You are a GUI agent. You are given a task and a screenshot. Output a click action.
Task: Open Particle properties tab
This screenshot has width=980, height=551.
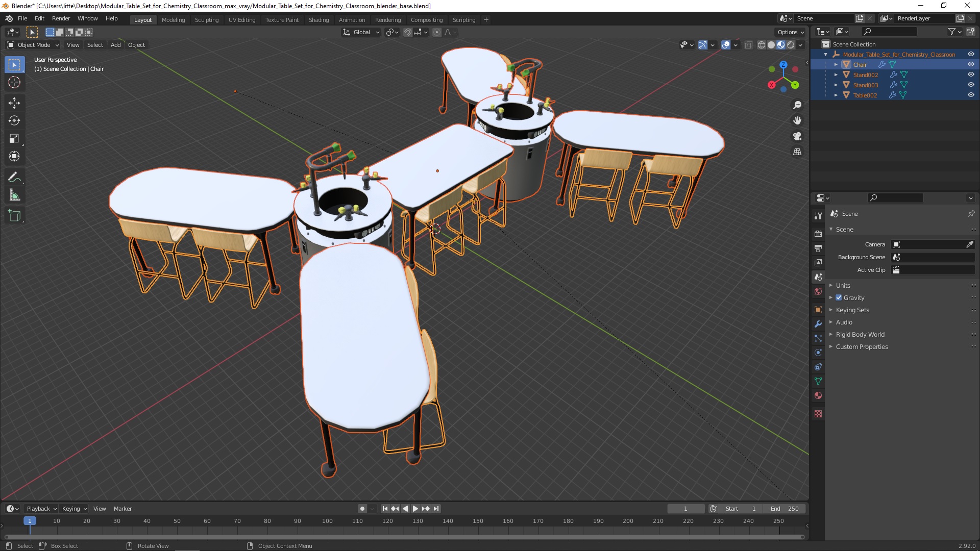pyautogui.click(x=818, y=338)
